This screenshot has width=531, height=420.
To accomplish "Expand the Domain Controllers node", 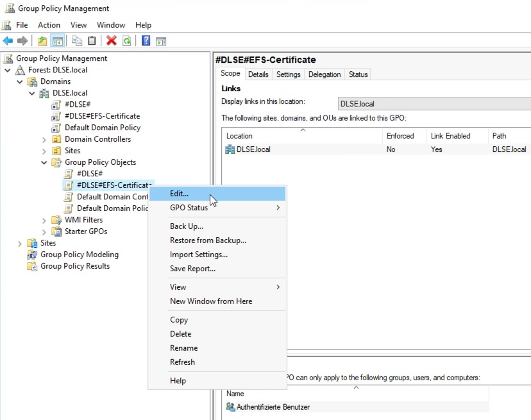I will (x=44, y=140).
